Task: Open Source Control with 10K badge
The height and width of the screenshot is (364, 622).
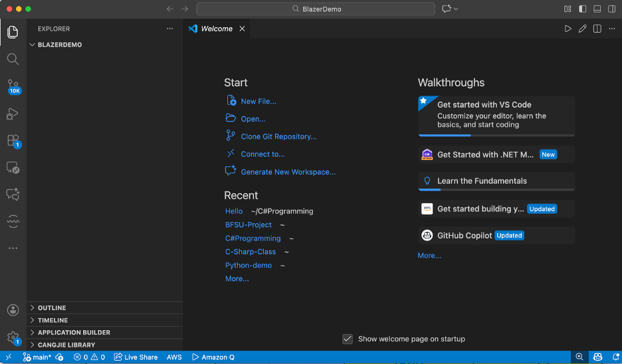Action: 13,86
